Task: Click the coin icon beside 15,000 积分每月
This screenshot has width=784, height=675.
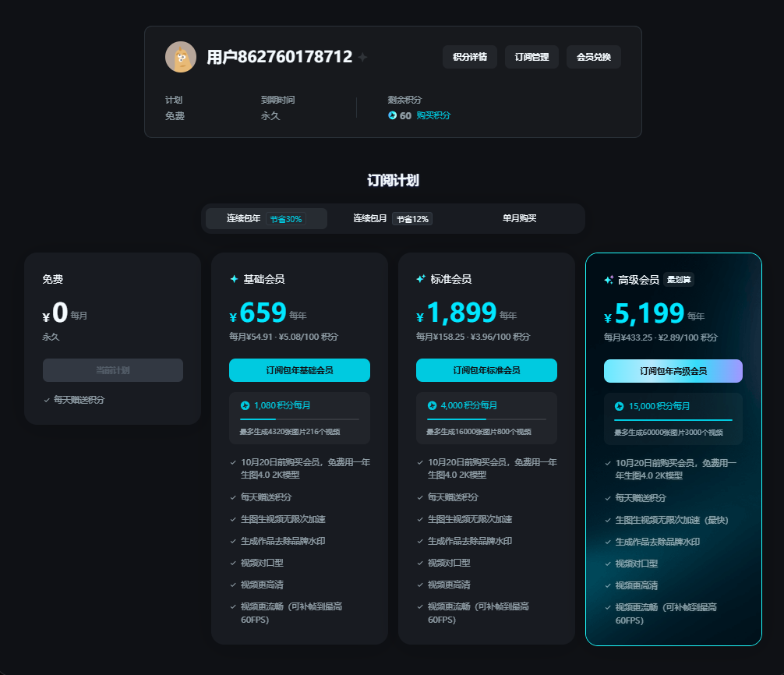Action: (619, 406)
